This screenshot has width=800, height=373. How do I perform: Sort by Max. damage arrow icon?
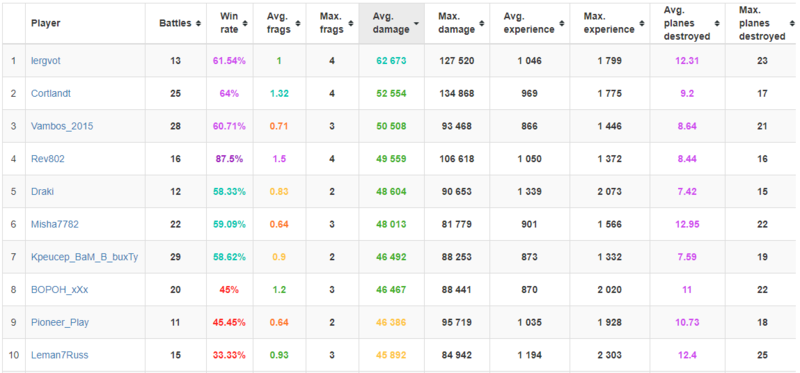(481, 23)
